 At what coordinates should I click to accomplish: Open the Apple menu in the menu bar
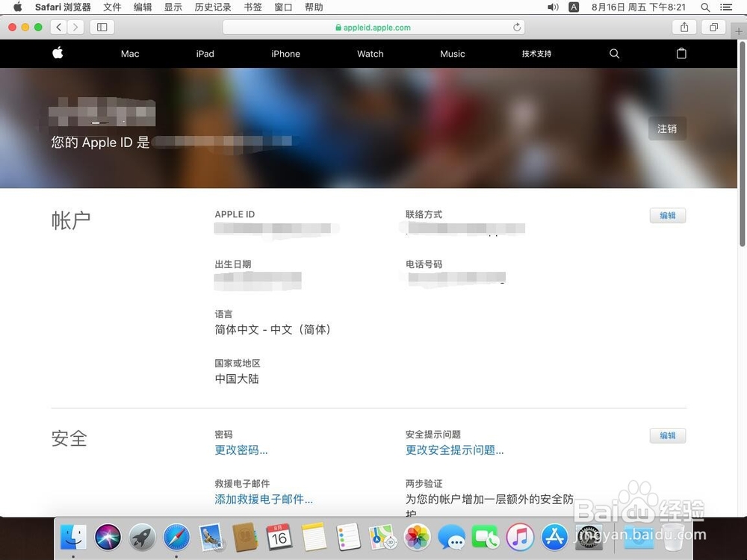pyautogui.click(x=18, y=7)
